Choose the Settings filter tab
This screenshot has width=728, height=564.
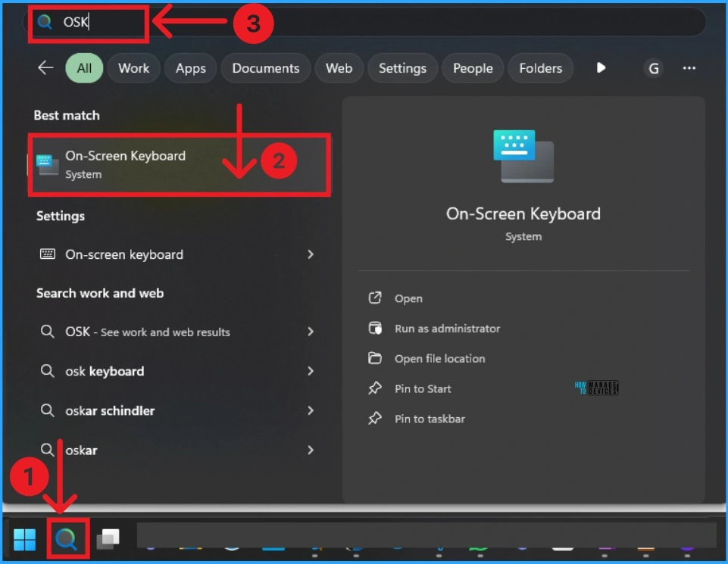[402, 68]
